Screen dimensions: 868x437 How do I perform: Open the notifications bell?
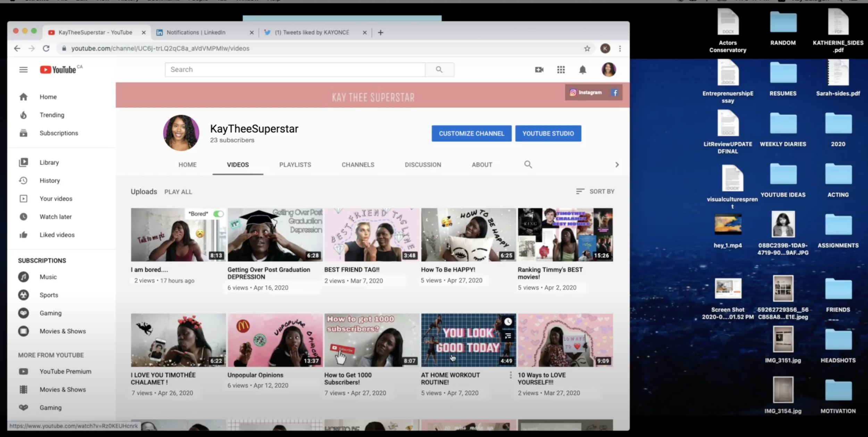coord(583,70)
